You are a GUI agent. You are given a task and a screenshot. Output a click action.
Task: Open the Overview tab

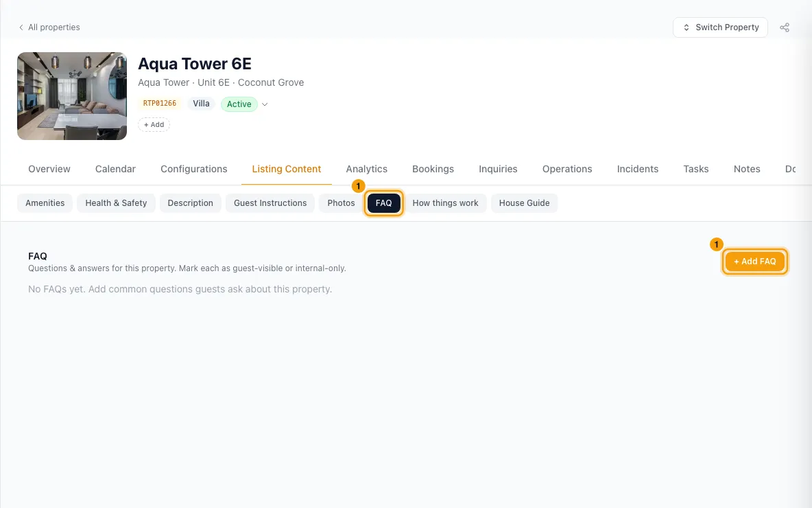tap(49, 169)
